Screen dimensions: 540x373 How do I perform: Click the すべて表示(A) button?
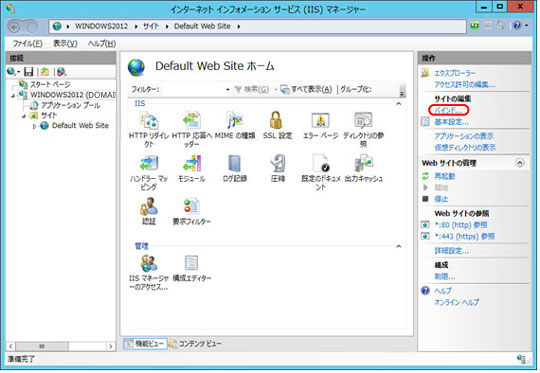tap(307, 90)
